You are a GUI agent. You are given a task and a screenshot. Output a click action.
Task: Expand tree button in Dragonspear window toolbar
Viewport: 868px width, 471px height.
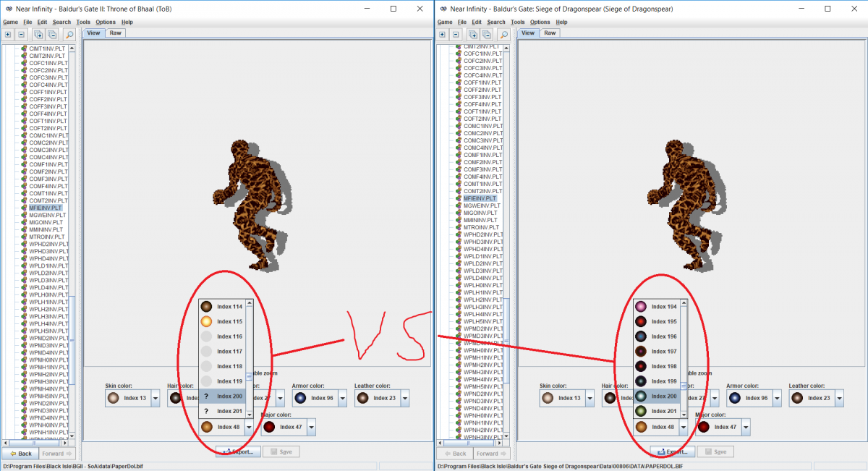coord(441,34)
